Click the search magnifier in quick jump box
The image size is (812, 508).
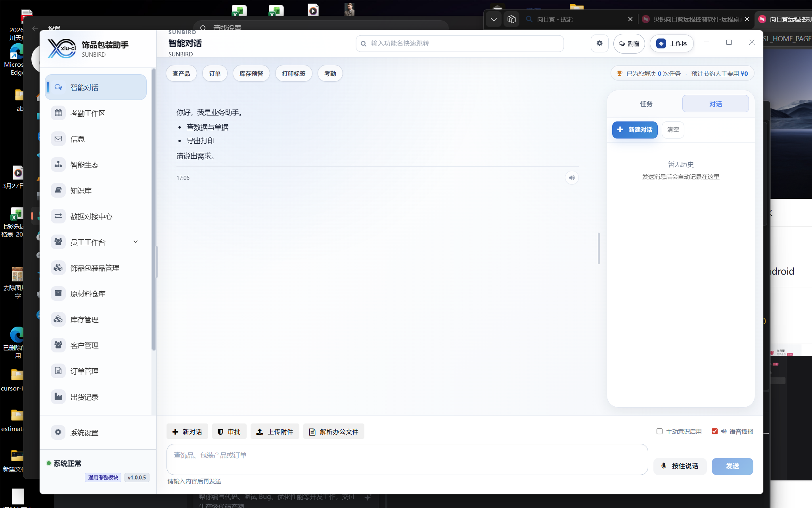pos(364,44)
